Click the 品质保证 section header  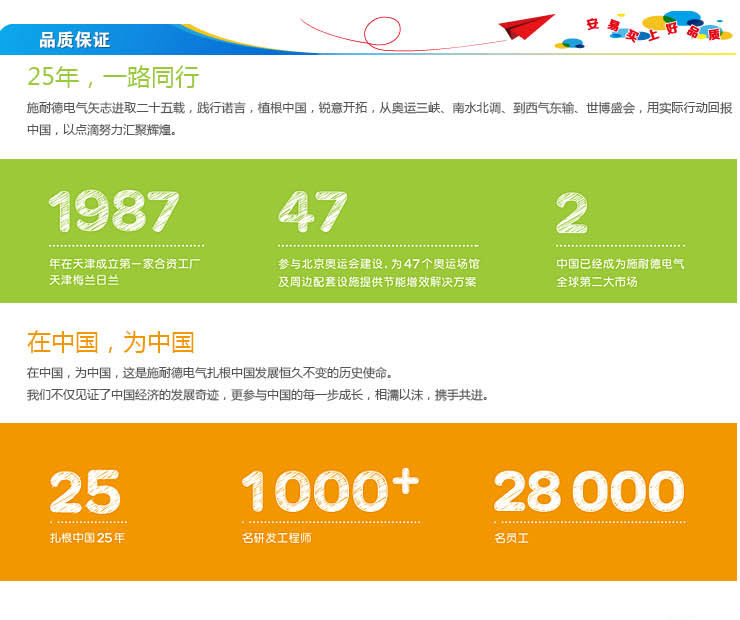tap(75, 40)
